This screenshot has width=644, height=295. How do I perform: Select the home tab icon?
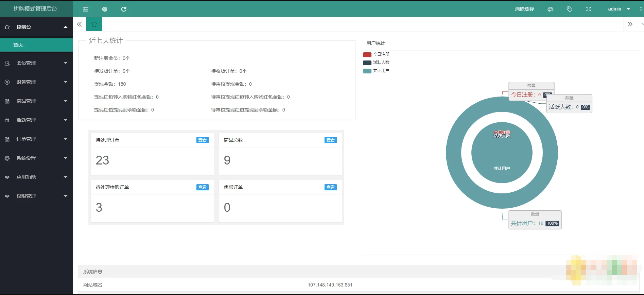coord(94,24)
